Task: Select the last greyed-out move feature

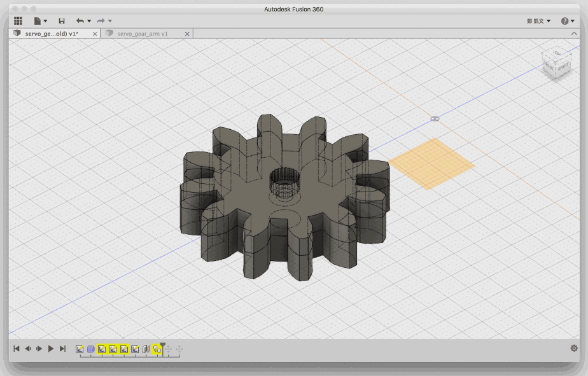Action: (179, 349)
